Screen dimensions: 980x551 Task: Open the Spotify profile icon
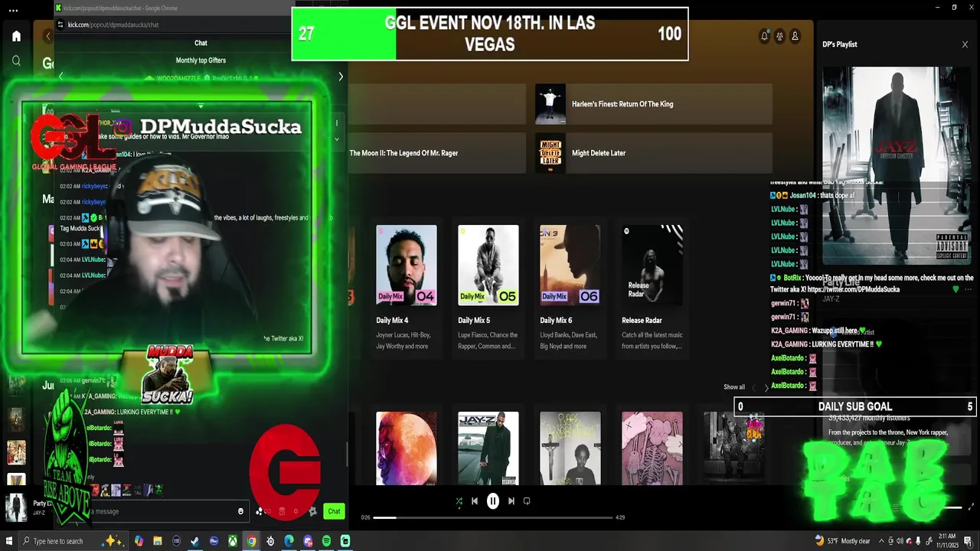(x=795, y=36)
